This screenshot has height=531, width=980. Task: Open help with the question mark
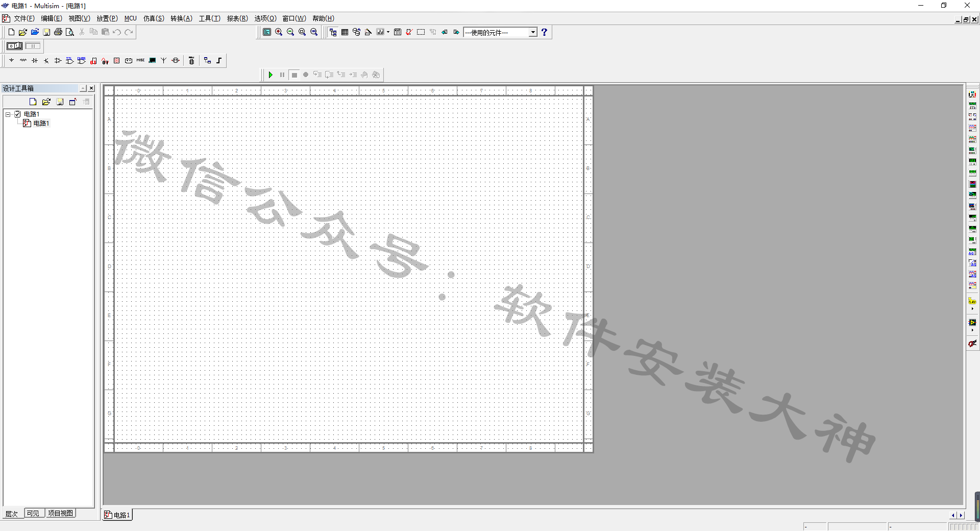pos(545,32)
